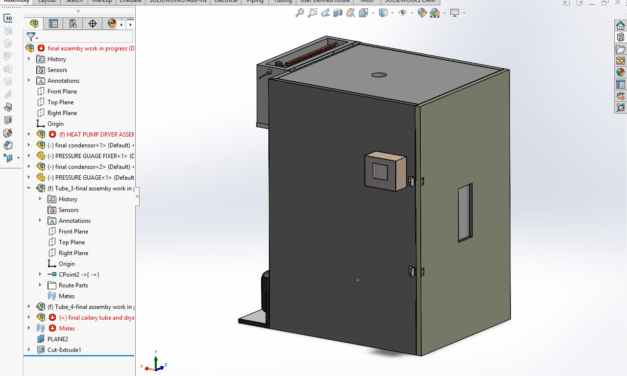The image size is (627, 376).
Task: Open Hide/Show Items dropdown arrow
Action: click(412, 13)
